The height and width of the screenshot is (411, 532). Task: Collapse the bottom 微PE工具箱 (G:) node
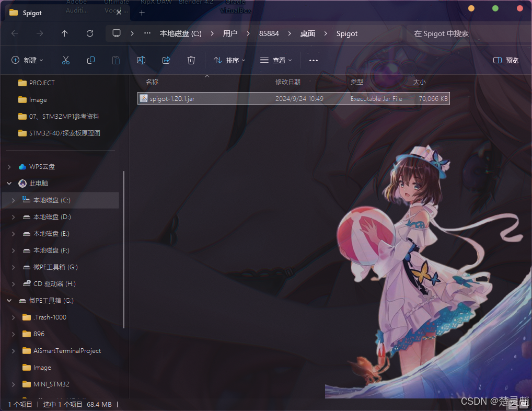click(9, 300)
